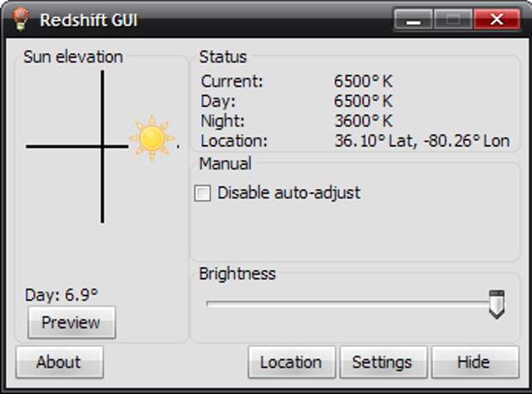Click the Day: label in Status

[x=218, y=101]
